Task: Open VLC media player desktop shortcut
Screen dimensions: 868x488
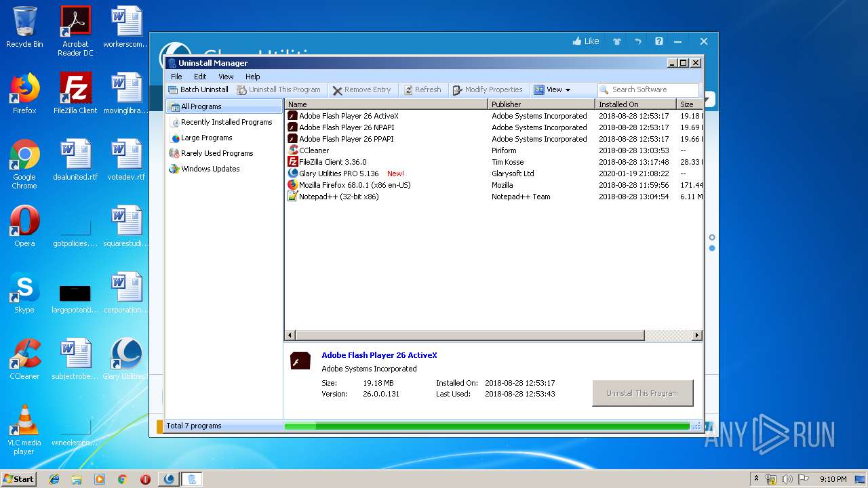Action: [x=24, y=430]
